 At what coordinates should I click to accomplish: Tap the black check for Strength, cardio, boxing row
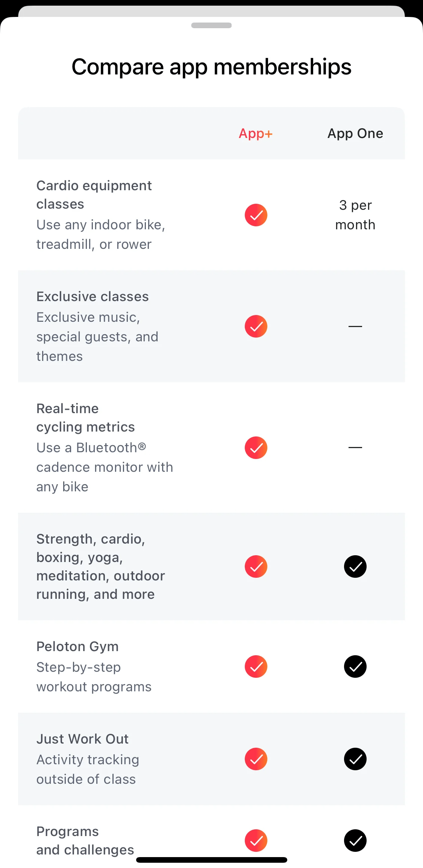355,567
